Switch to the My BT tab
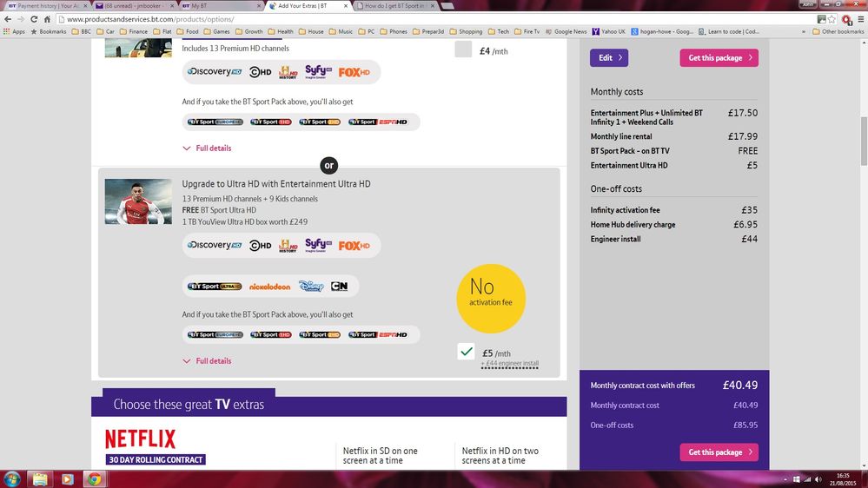Screen dimensions: 868x488 [222, 5]
